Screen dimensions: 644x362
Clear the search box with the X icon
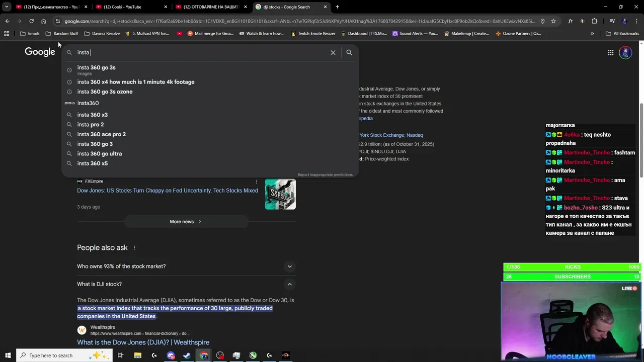(333, 52)
